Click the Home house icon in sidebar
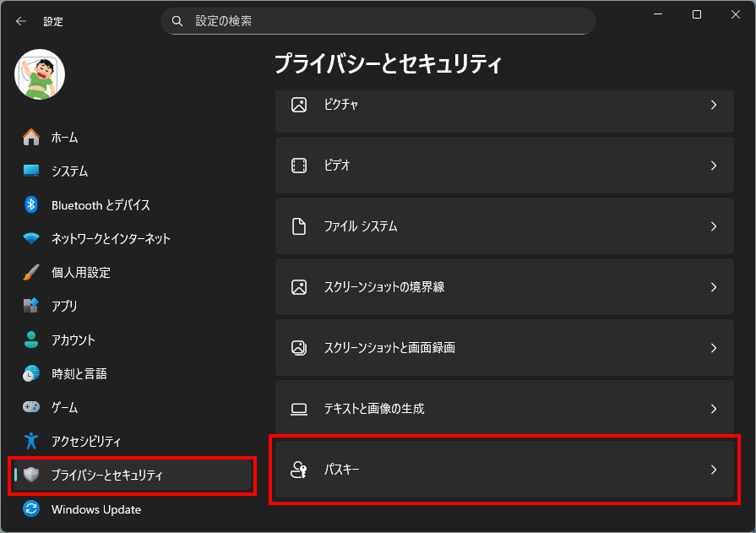Viewport: 756px width, 533px height. point(31,137)
